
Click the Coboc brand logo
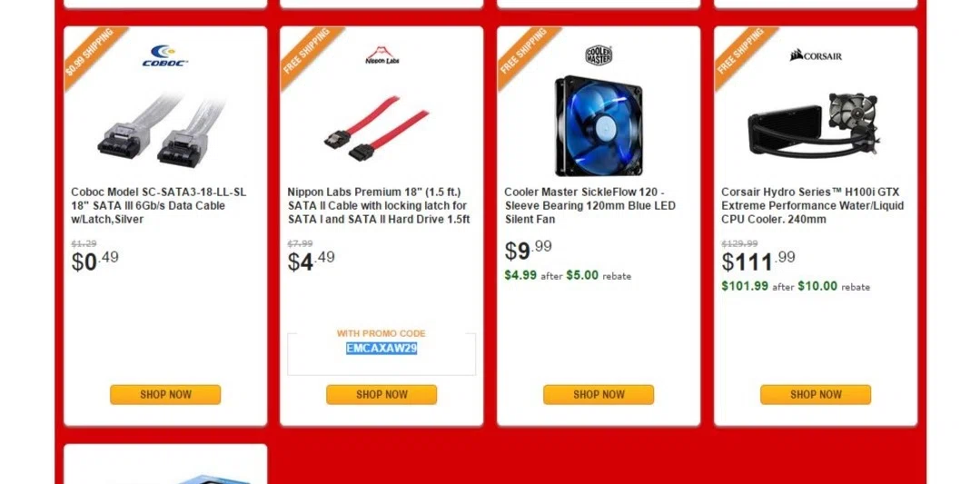[x=165, y=55]
